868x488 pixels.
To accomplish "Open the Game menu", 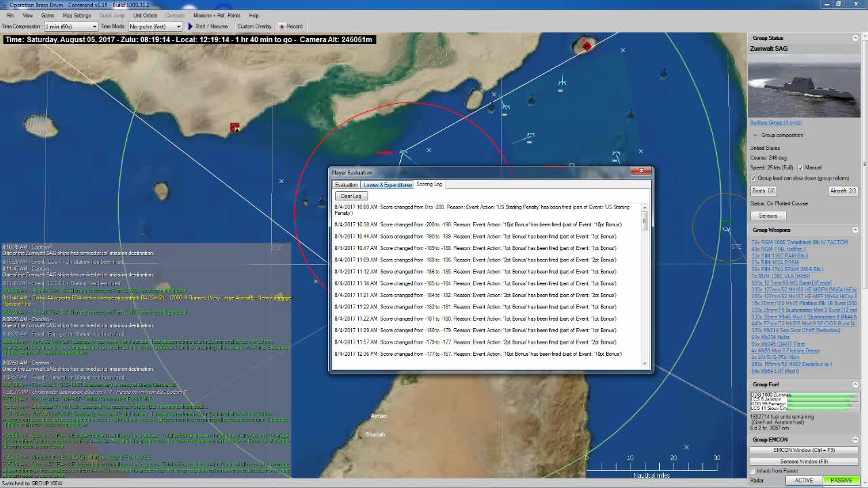I will pos(47,15).
